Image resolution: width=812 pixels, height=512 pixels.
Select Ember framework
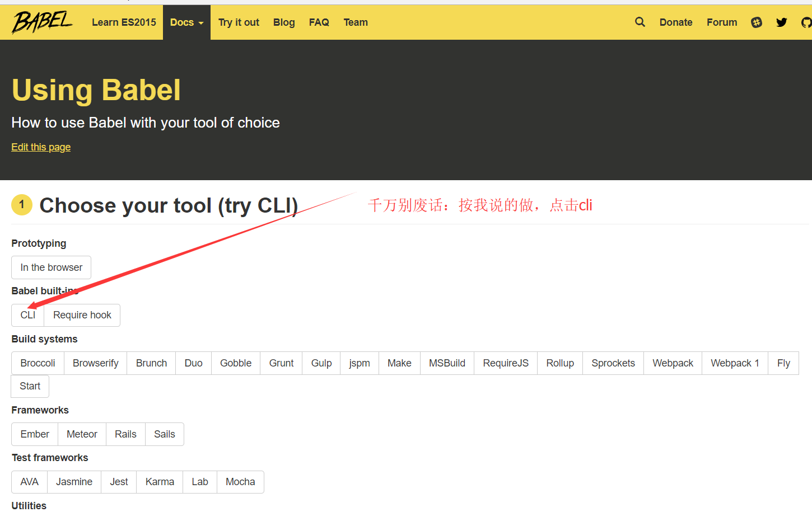pos(35,434)
